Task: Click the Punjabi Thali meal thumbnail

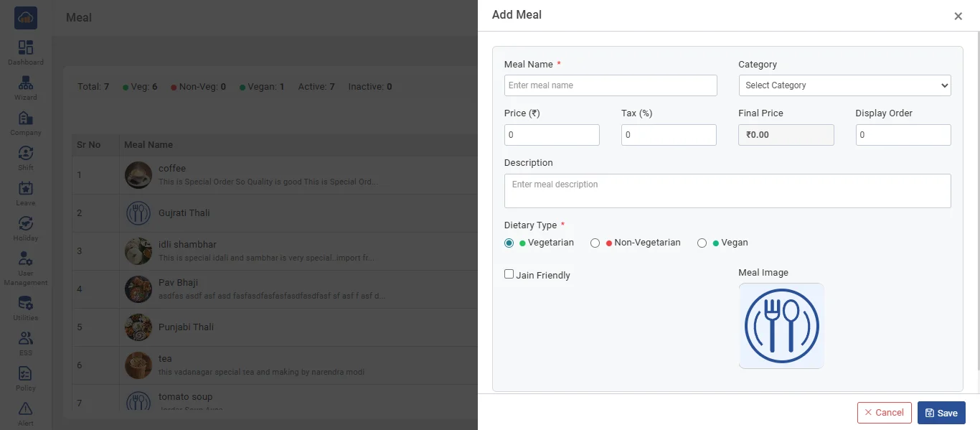Action: (138, 327)
